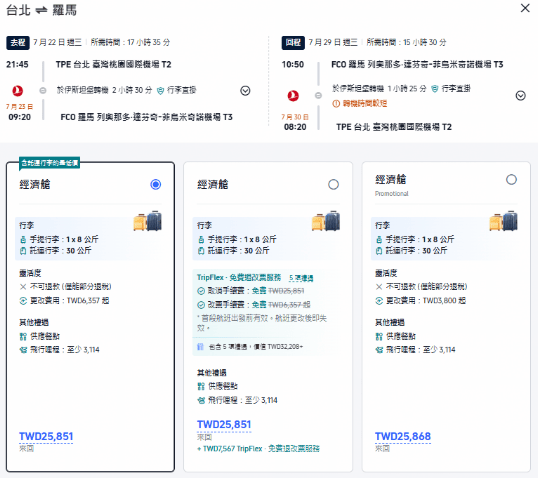
Task: Select the first Economy fare option
Action: coord(155,184)
